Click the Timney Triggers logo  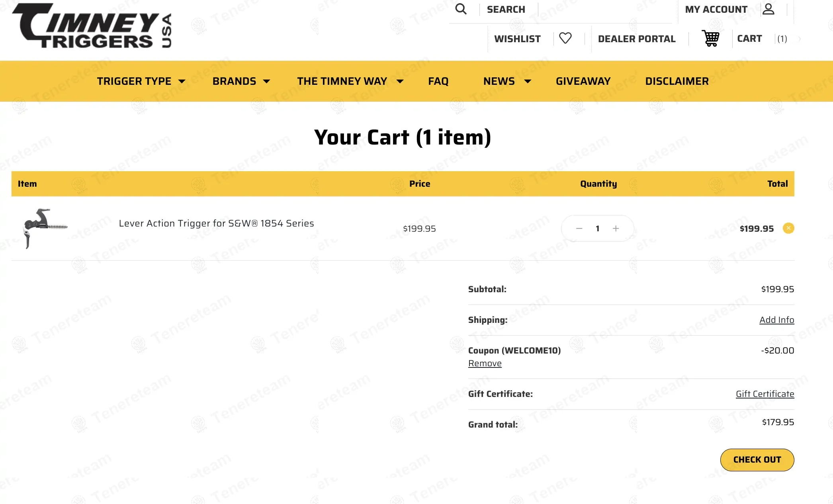pyautogui.click(x=92, y=26)
